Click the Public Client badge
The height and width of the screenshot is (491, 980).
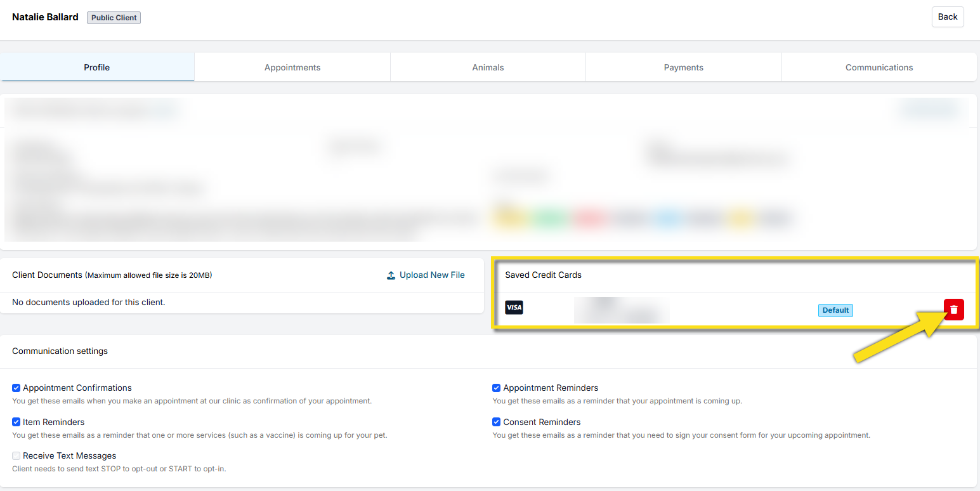pos(114,18)
